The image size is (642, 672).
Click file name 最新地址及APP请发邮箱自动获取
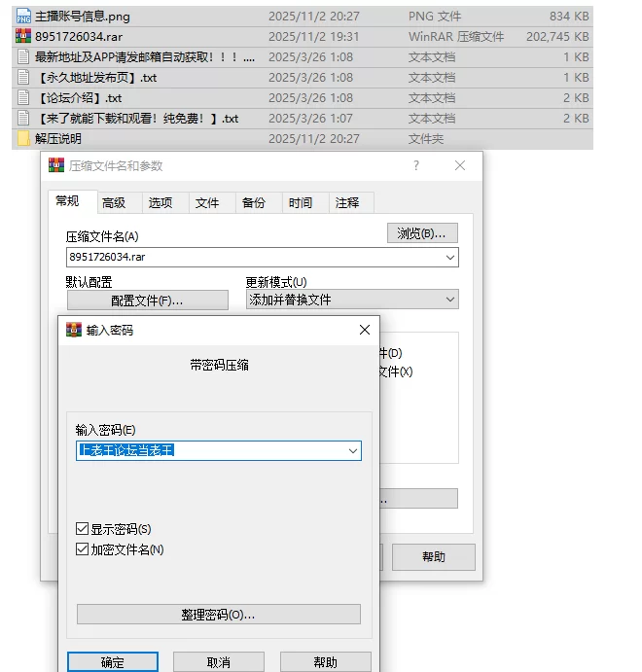[145, 57]
